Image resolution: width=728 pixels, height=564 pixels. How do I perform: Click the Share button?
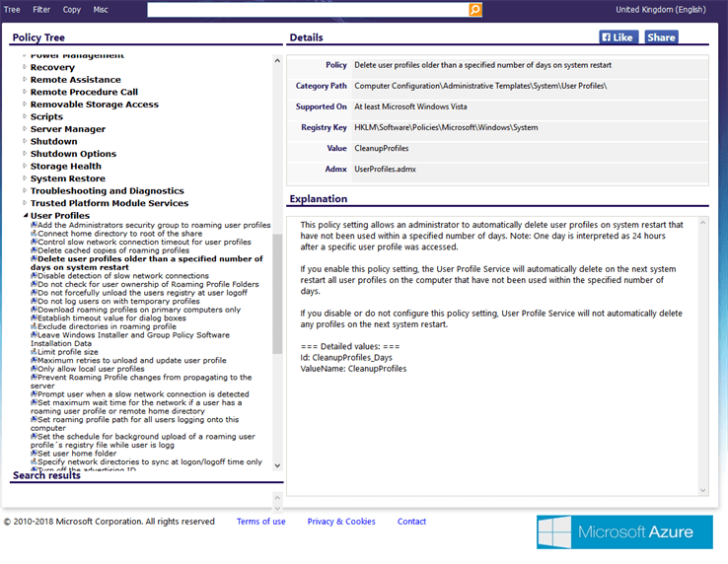tap(661, 37)
